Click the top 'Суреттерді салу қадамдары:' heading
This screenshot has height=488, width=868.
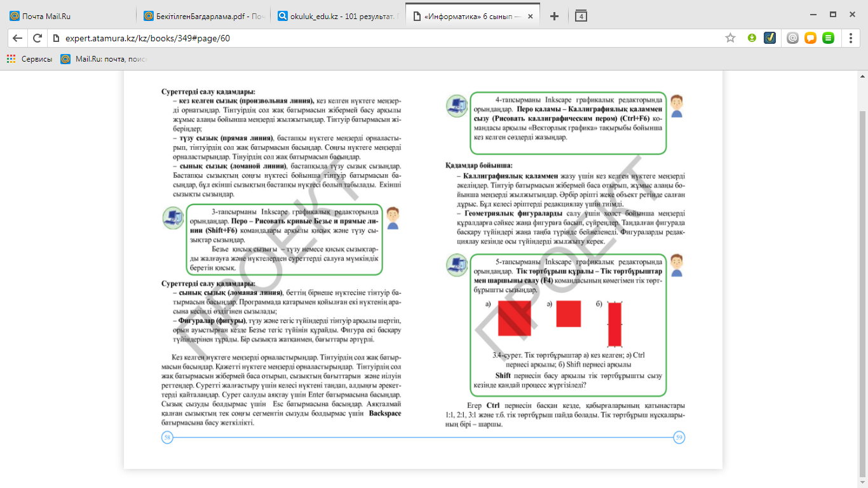click(208, 92)
